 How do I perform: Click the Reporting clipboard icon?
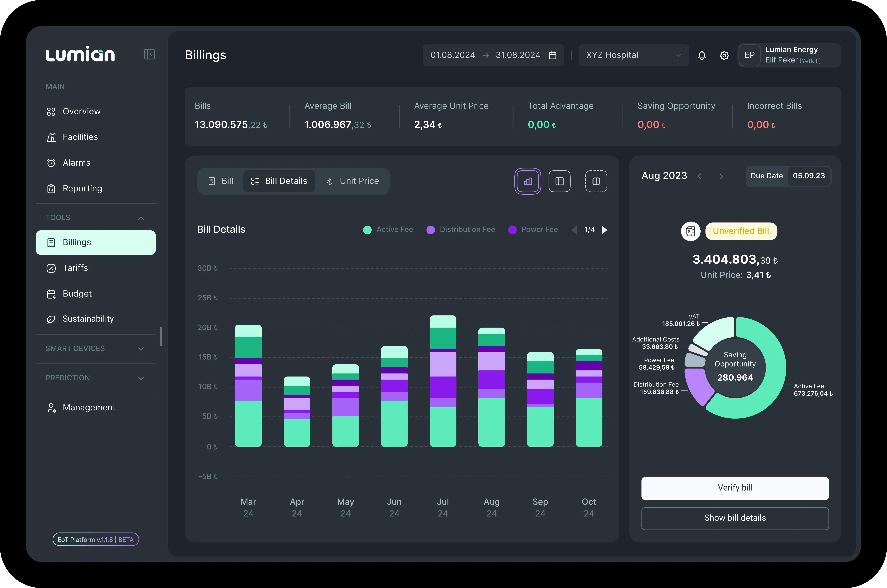point(51,189)
